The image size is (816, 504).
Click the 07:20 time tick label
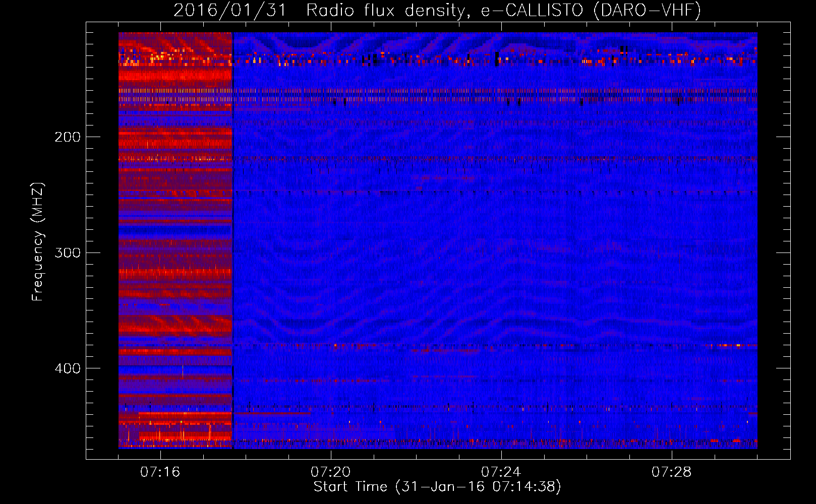coord(331,472)
